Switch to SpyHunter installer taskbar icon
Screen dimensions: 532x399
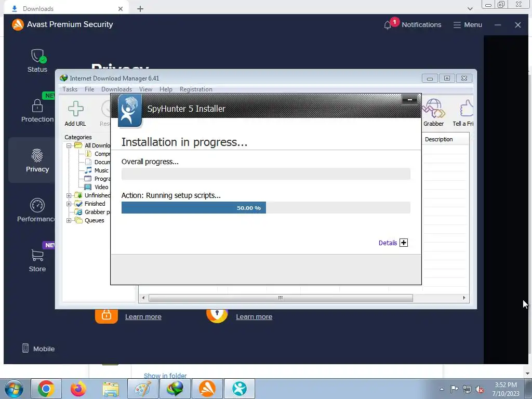(x=239, y=389)
